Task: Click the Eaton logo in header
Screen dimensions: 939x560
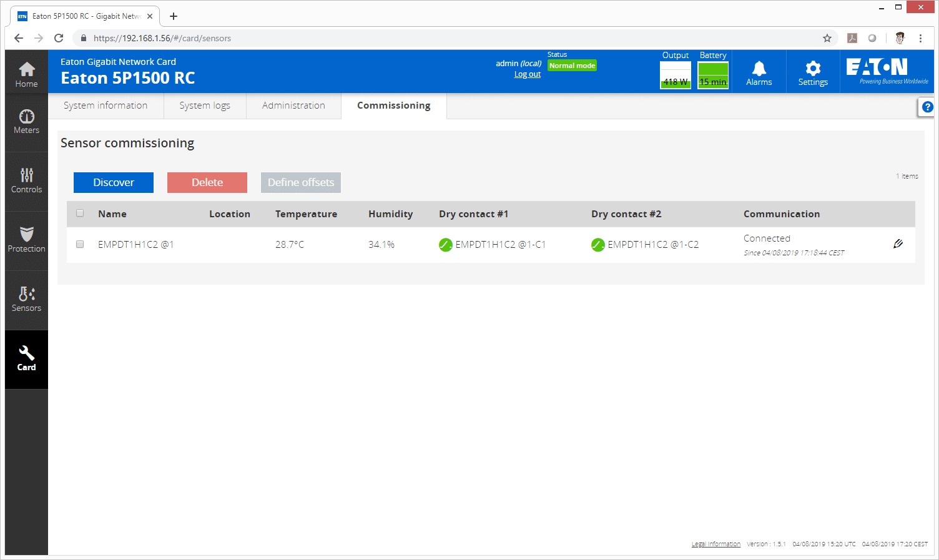Action: coord(887,71)
